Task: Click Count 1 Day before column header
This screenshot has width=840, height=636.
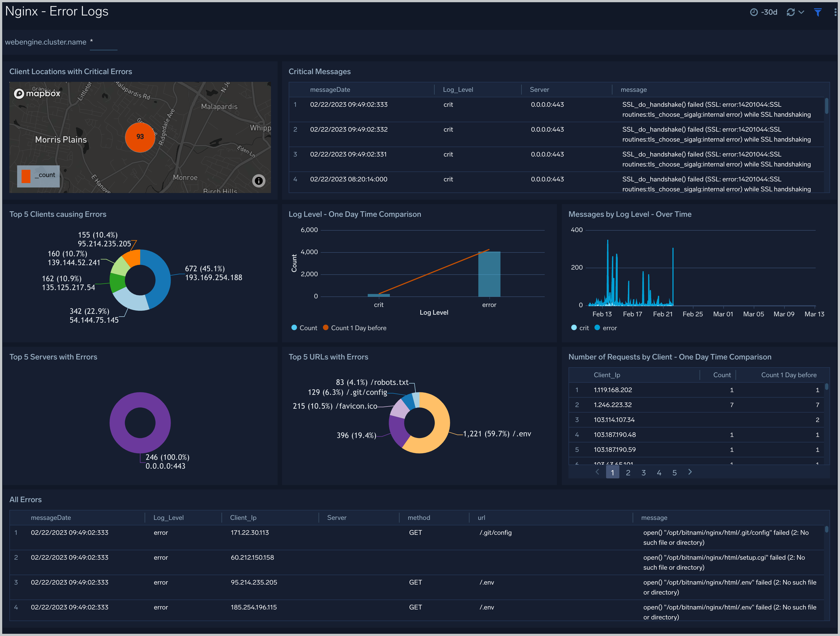Action: tap(789, 375)
